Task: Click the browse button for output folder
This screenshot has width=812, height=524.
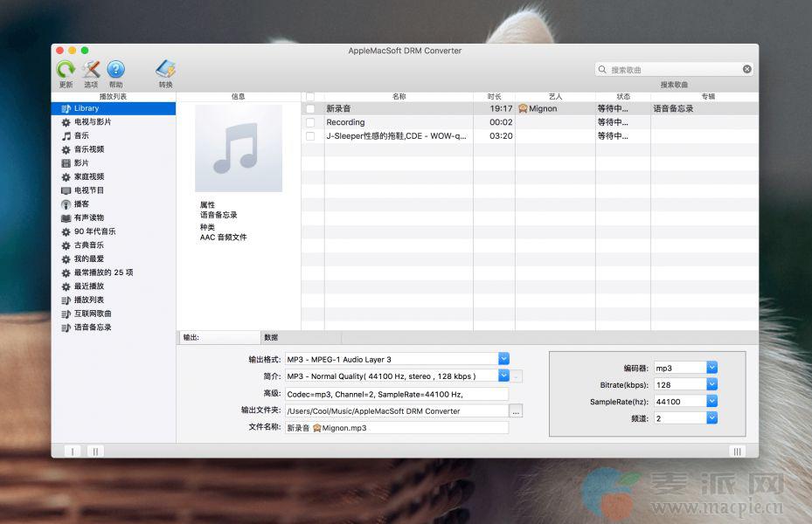Action: 516,410
